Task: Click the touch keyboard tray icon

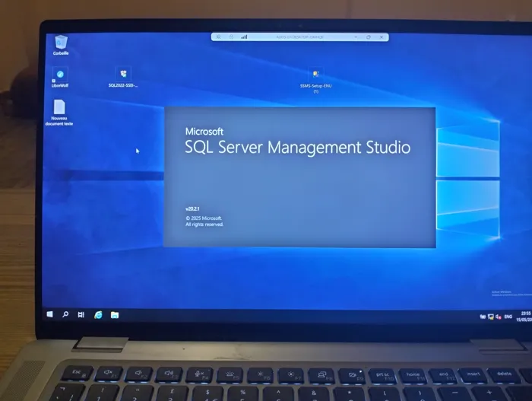Action: 483,317
